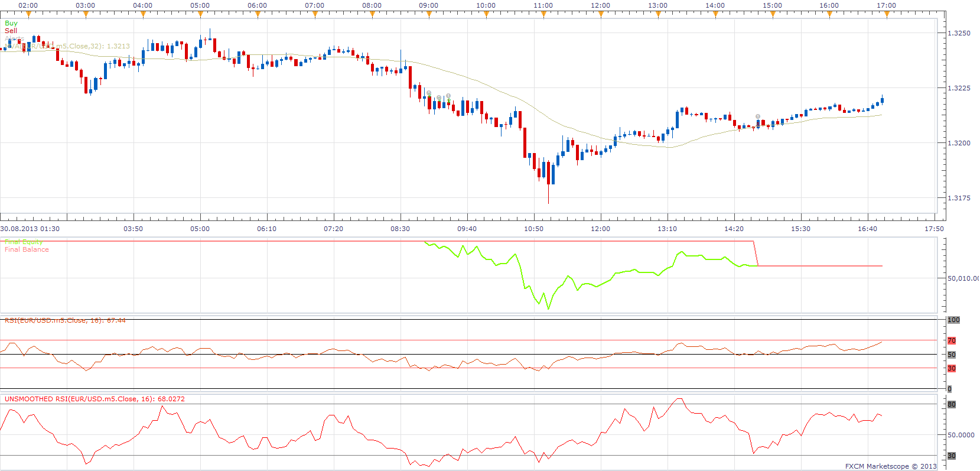980x471 pixels.
Task: Click the 100 level in RSI panel
Action: pyautogui.click(x=953, y=320)
